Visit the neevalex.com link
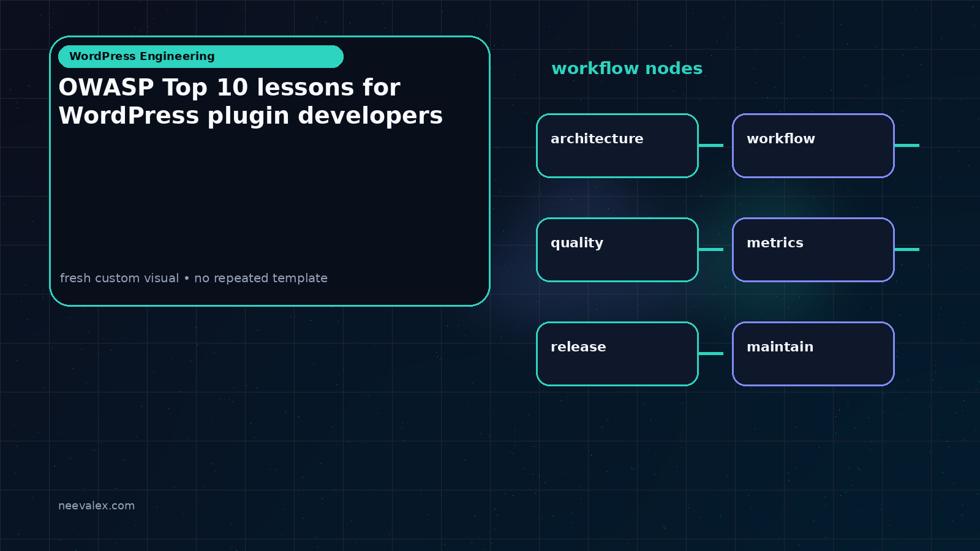Screen dimensions: 980x551 point(96,506)
